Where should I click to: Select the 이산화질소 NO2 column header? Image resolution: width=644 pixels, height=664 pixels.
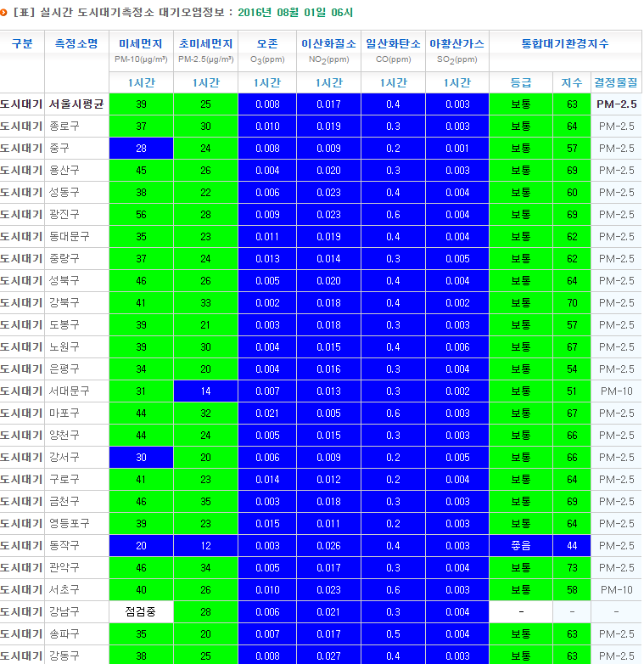(x=328, y=51)
